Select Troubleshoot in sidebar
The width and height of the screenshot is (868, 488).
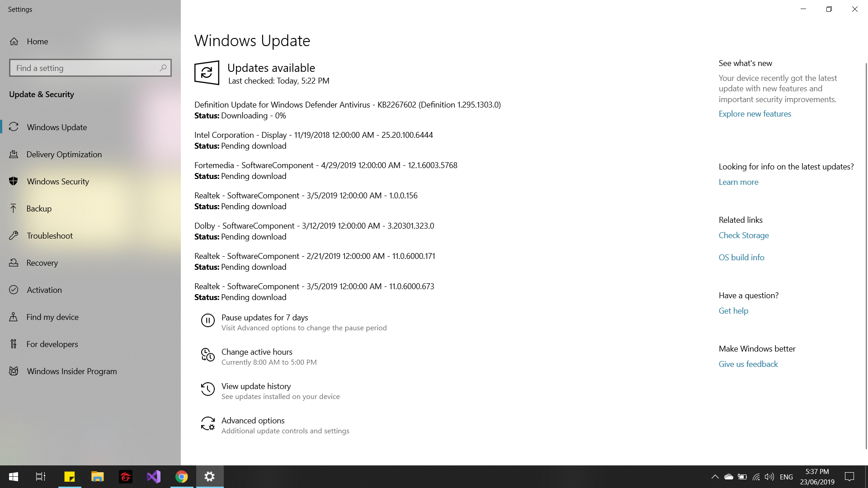tap(90, 235)
